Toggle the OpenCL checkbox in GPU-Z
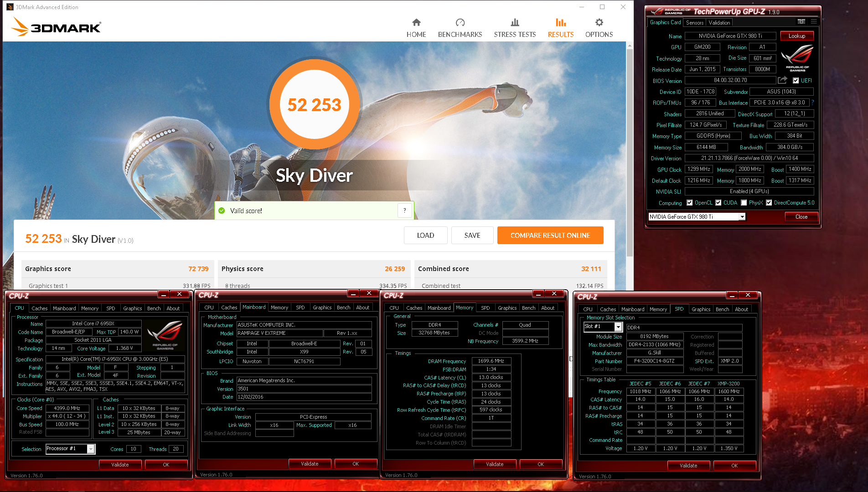The width and height of the screenshot is (868, 492). pos(689,203)
